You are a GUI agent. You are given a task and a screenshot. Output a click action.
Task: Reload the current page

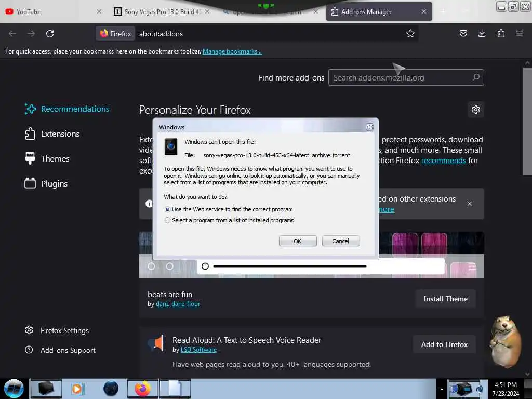tap(50, 34)
